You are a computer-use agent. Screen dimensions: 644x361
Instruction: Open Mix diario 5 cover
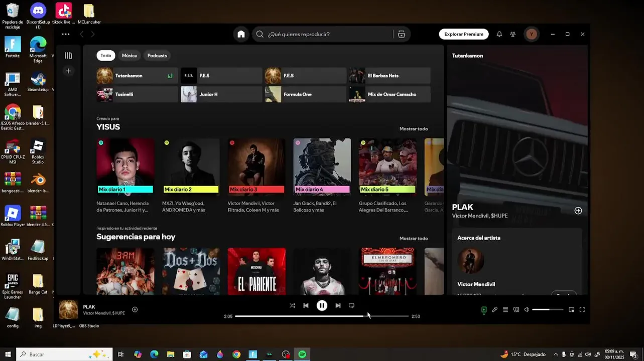point(388,167)
